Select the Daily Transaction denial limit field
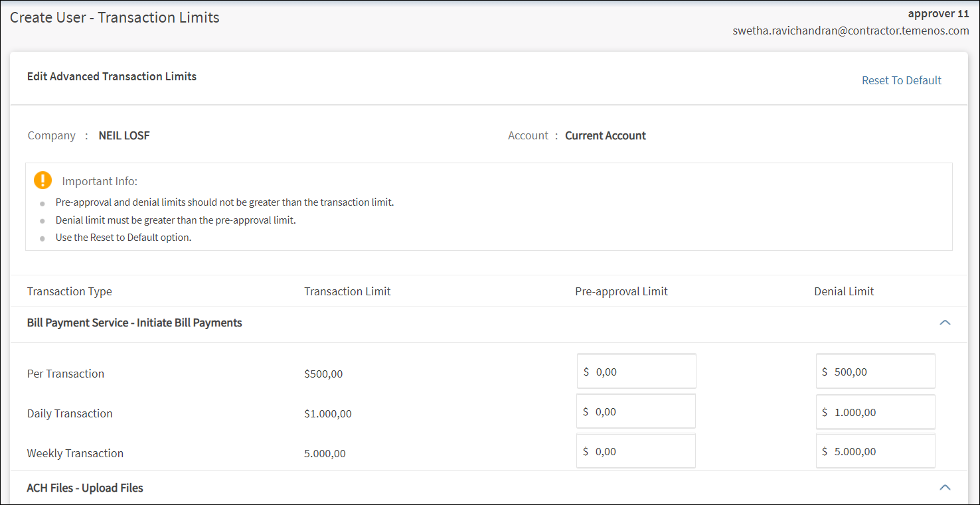The height and width of the screenshot is (505, 980). point(875,412)
